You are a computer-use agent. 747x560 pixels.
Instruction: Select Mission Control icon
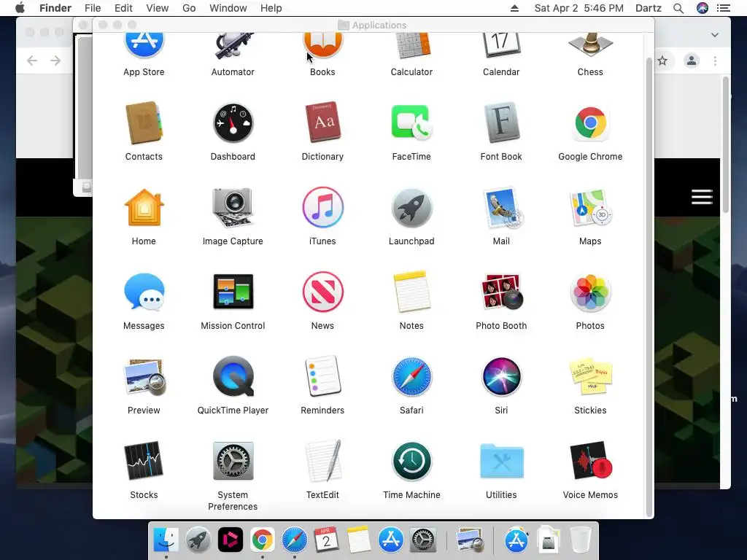(233, 292)
